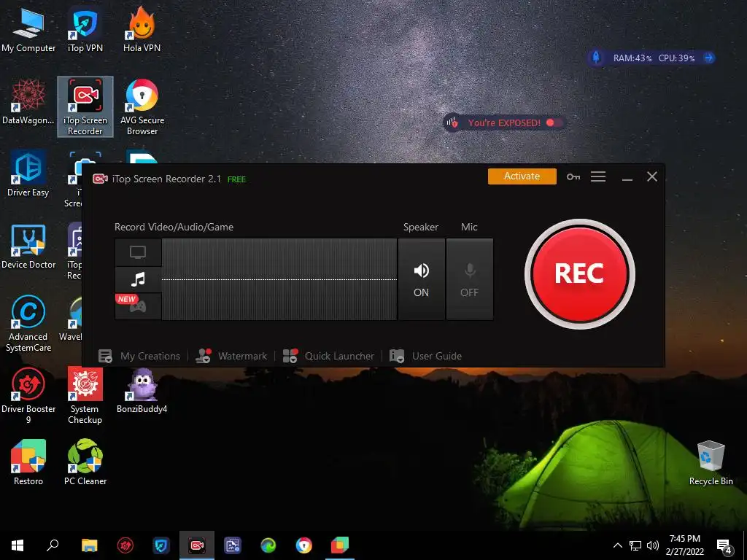Enable the Mic recording toggle

[x=469, y=279]
